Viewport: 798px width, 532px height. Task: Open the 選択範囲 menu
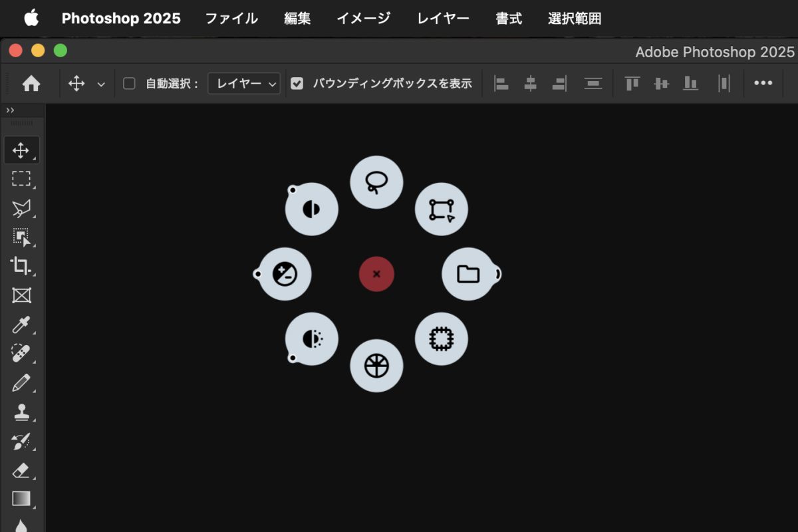pyautogui.click(x=575, y=19)
